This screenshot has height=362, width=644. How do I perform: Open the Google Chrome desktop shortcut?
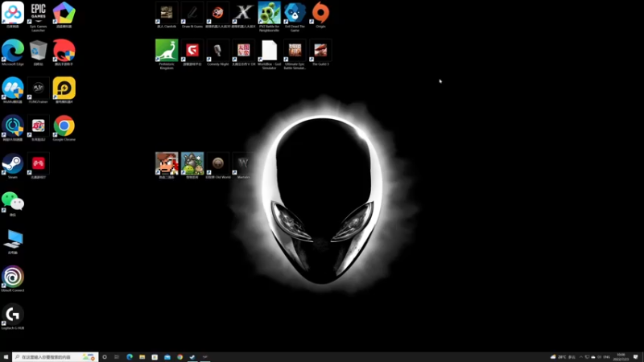pos(64,126)
